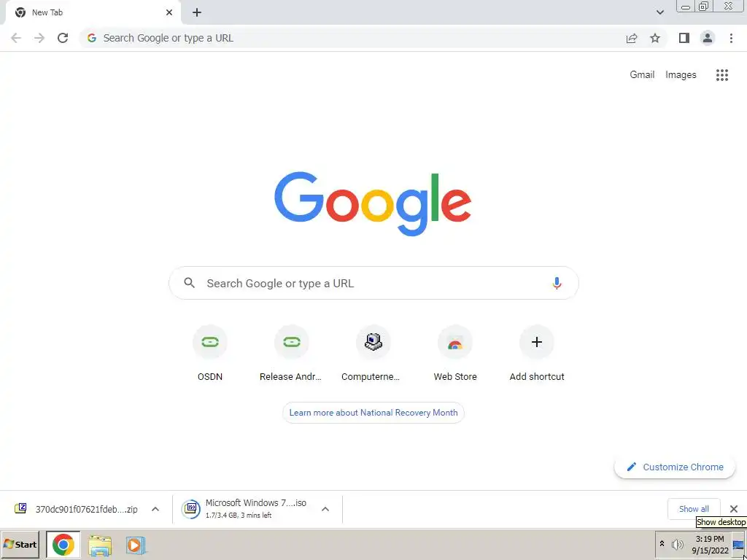Click Learn more about National Recovery Month

pyautogui.click(x=373, y=413)
